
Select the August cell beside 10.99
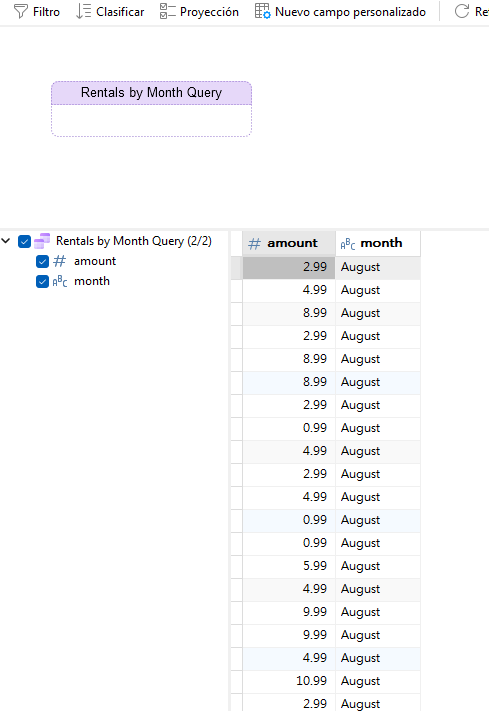click(x=378, y=681)
